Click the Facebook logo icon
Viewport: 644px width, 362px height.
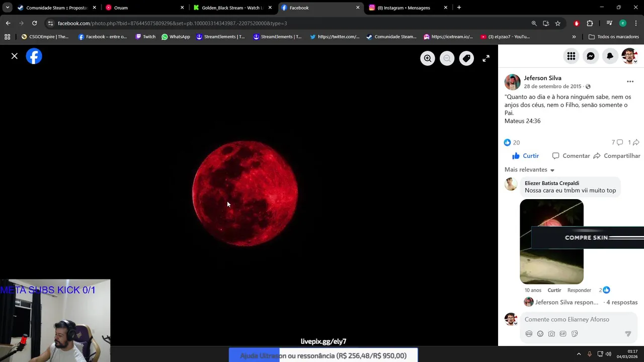34,56
